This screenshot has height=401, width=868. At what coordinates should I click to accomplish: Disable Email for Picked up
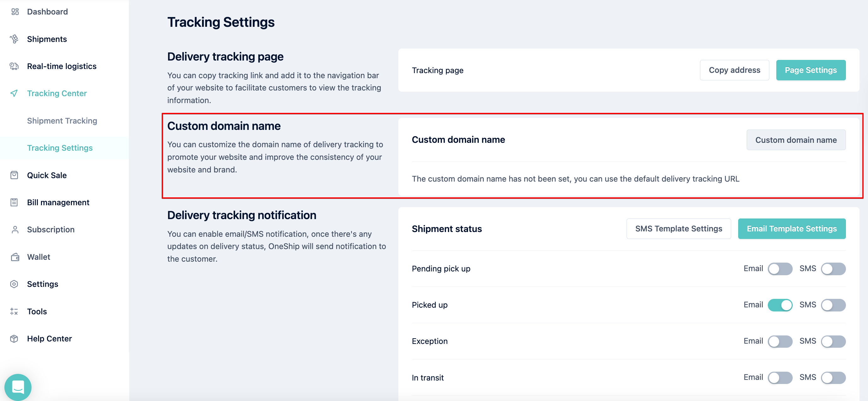pyautogui.click(x=780, y=305)
